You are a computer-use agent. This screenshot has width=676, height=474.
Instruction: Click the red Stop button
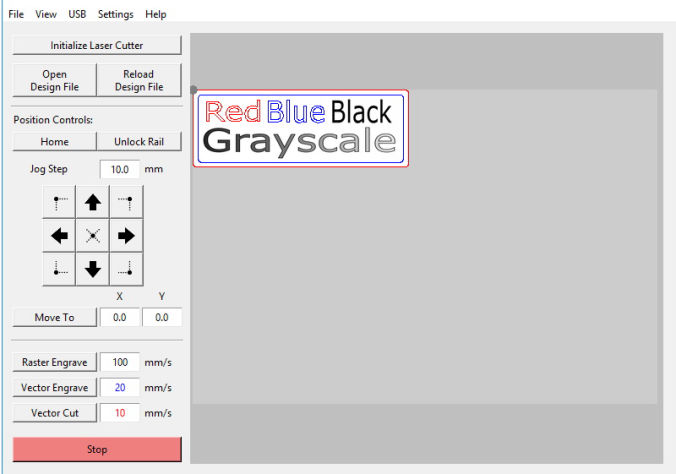tap(97, 449)
